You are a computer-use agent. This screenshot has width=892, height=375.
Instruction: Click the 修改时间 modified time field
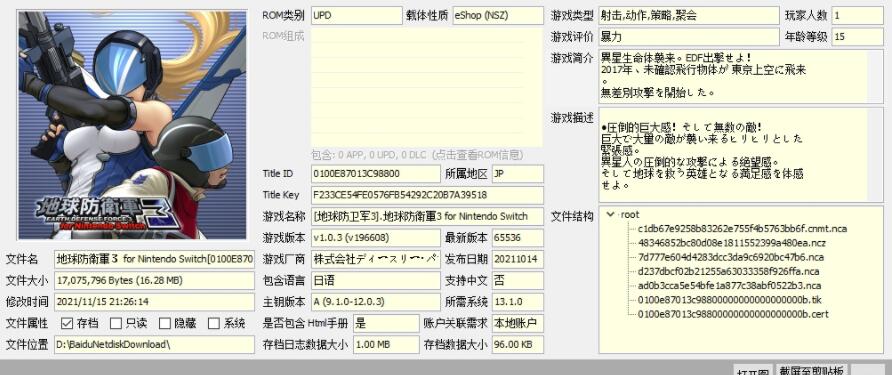click(x=154, y=302)
